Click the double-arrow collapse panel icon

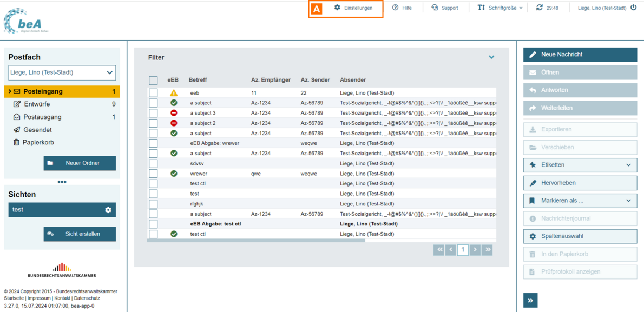click(x=530, y=301)
